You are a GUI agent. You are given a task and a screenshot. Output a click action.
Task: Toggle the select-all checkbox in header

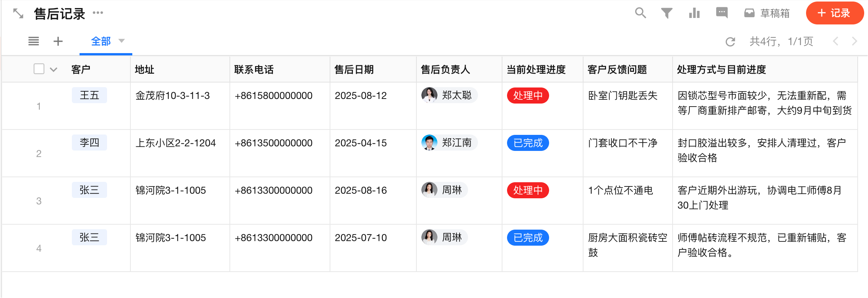(39, 69)
